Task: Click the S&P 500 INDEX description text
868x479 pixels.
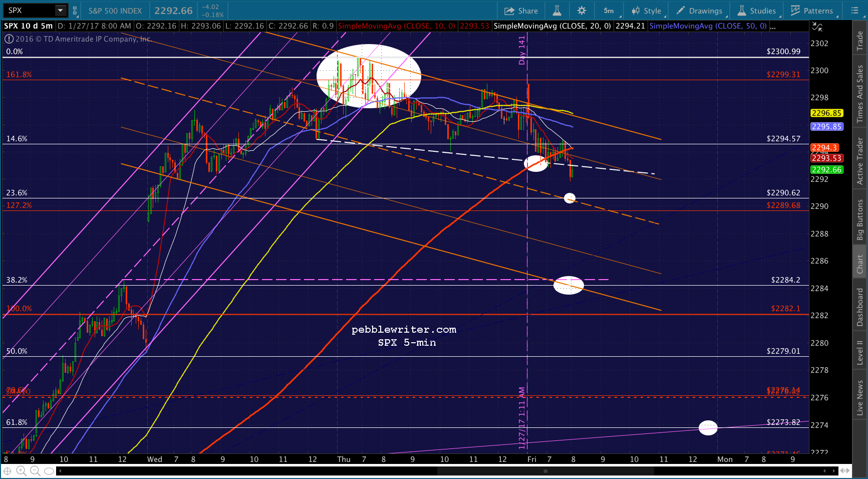Action: click(x=115, y=11)
